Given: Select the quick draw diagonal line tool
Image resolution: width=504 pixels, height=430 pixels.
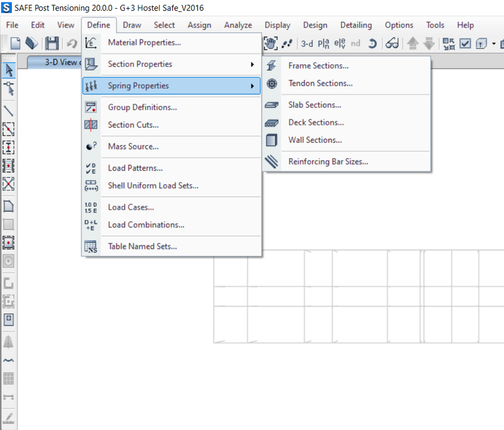Looking at the screenshot, I should 9,129.
